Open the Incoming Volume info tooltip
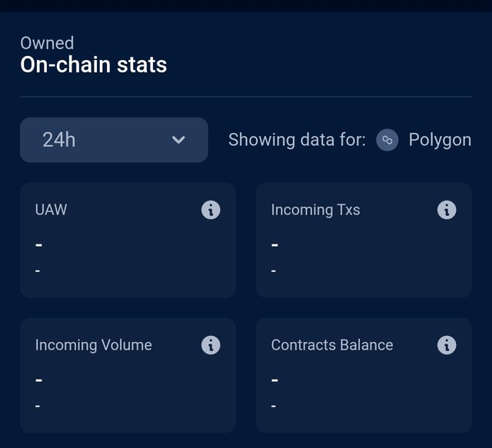Image resolution: width=492 pixels, height=448 pixels. 211,345
